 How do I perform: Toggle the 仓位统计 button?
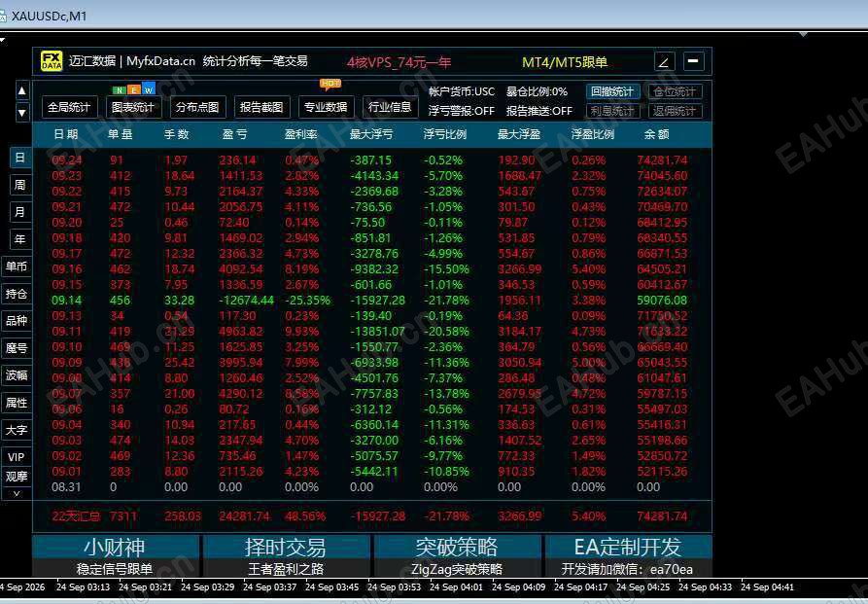pos(675,91)
